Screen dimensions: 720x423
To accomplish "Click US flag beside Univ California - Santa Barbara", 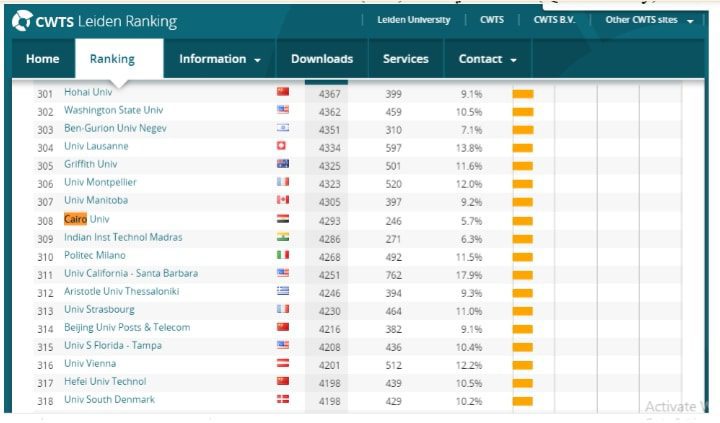I will (283, 273).
